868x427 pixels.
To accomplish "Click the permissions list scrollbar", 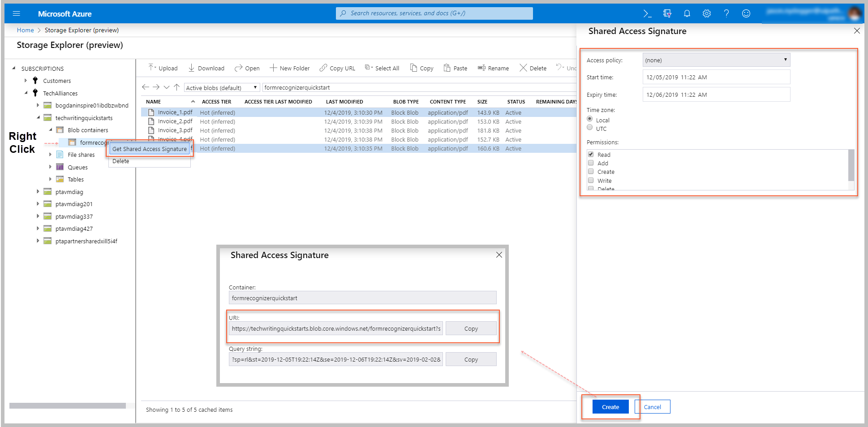I will click(851, 166).
